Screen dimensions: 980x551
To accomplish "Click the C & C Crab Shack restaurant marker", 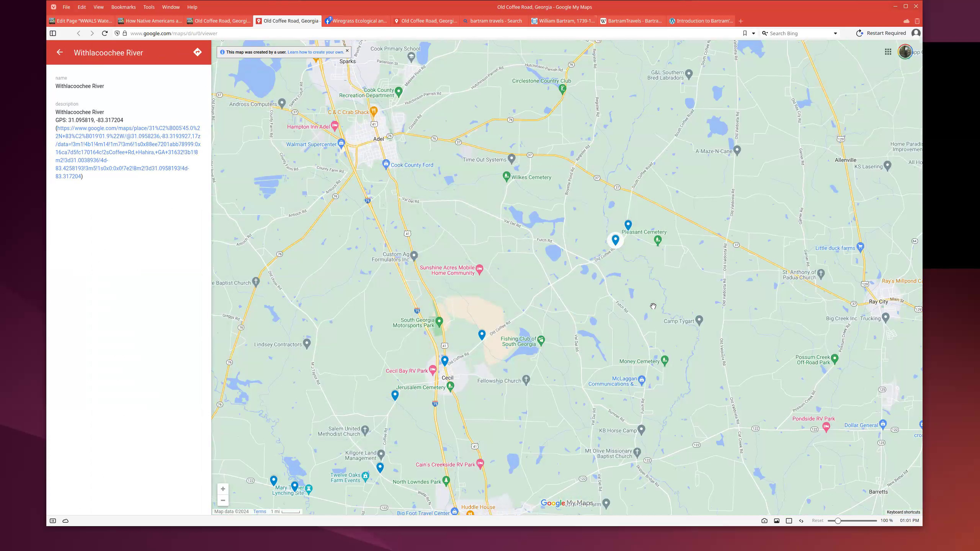I will coord(374,111).
